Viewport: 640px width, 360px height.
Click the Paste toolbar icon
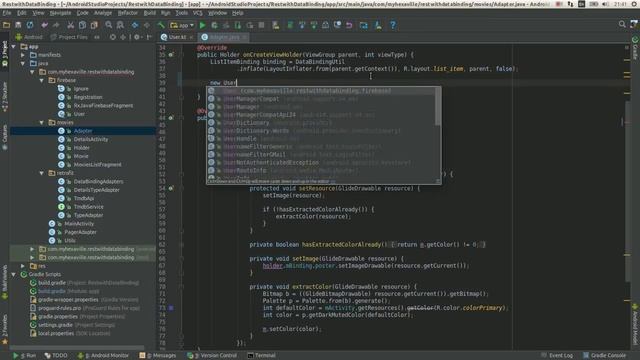(x=94, y=25)
